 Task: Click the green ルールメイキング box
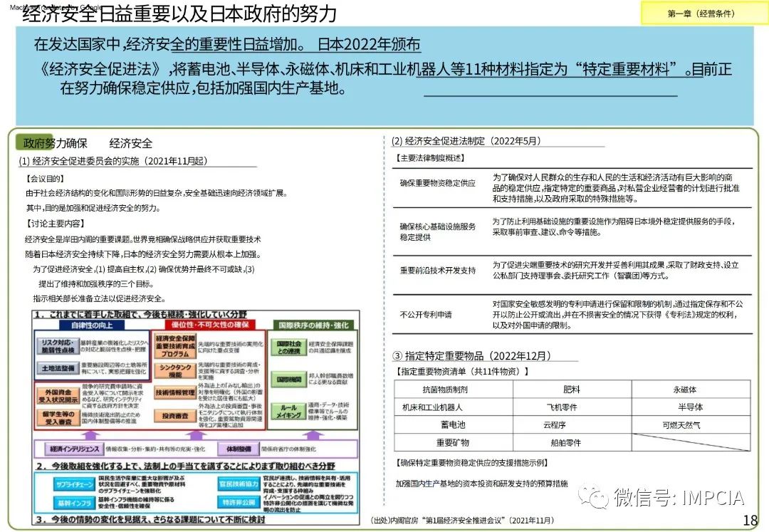click(288, 412)
